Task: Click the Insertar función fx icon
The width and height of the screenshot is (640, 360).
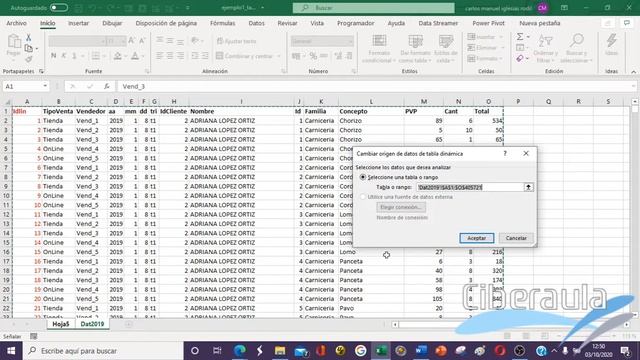Action: [x=107, y=86]
